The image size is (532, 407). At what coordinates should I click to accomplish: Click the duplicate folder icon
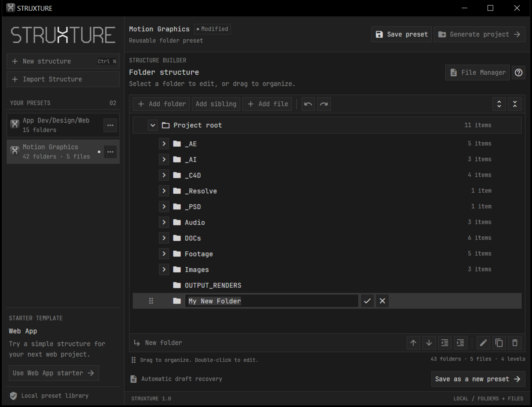tap(499, 343)
